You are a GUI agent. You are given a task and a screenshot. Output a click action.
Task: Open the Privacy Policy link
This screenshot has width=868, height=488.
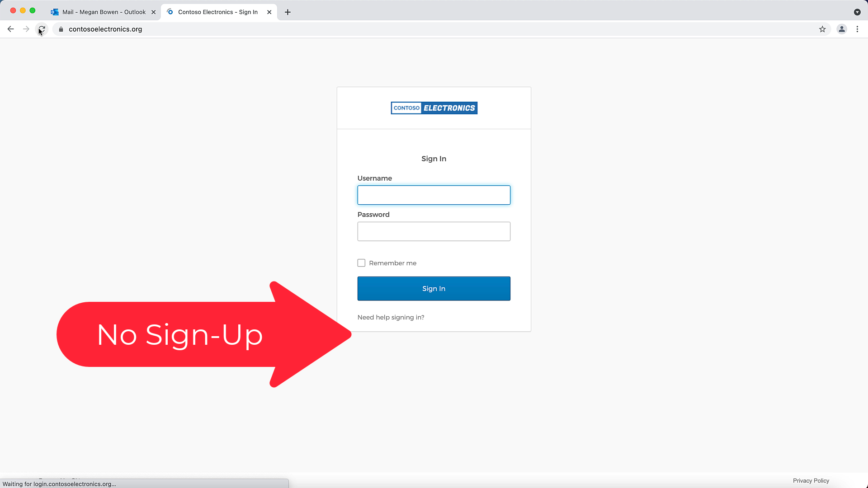811,481
